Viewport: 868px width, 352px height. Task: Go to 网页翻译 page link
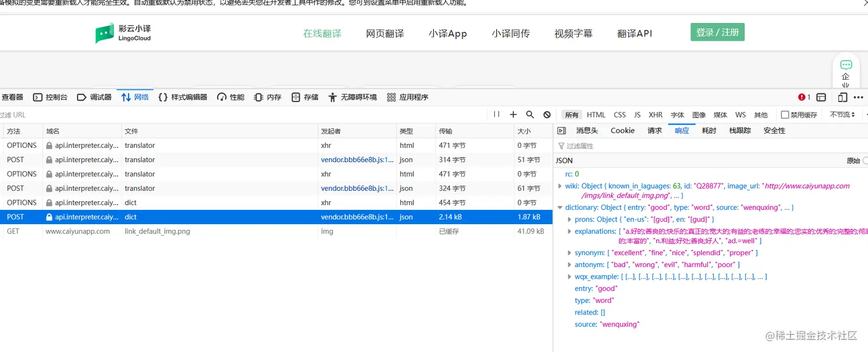[x=385, y=34]
